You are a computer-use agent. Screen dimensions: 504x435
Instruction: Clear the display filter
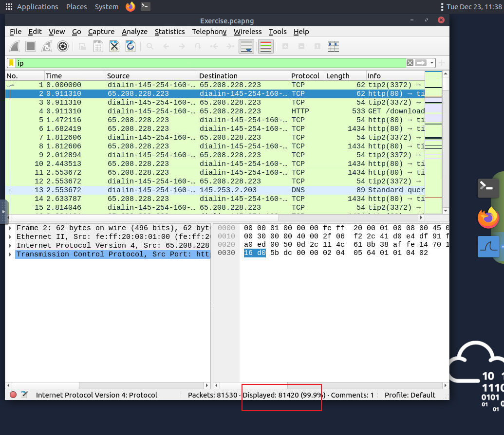pos(410,63)
